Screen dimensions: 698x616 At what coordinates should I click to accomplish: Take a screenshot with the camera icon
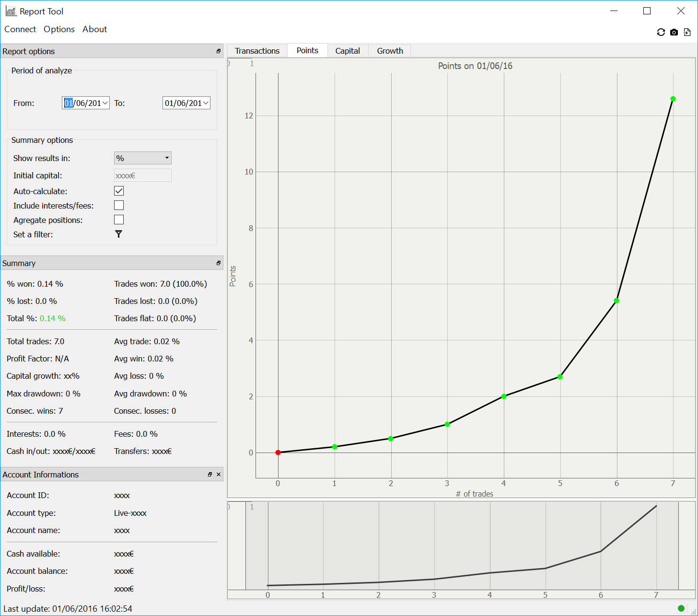coord(674,32)
